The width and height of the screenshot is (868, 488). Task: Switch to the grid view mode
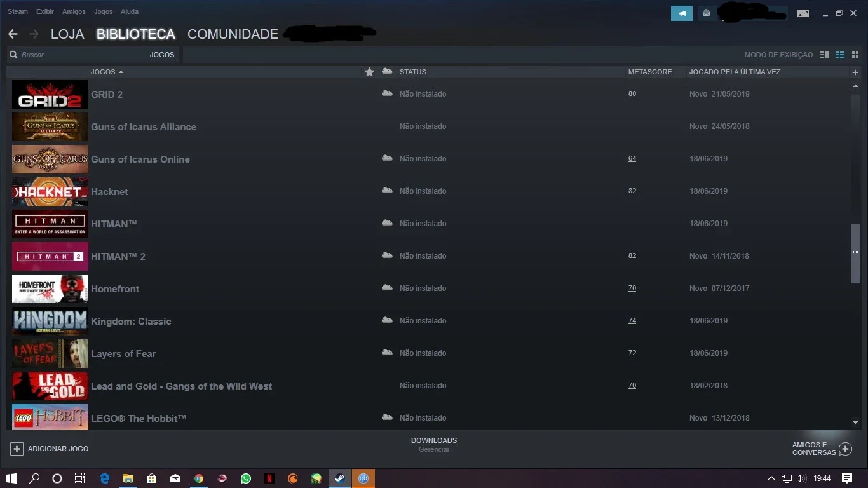pyautogui.click(x=855, y=55)
